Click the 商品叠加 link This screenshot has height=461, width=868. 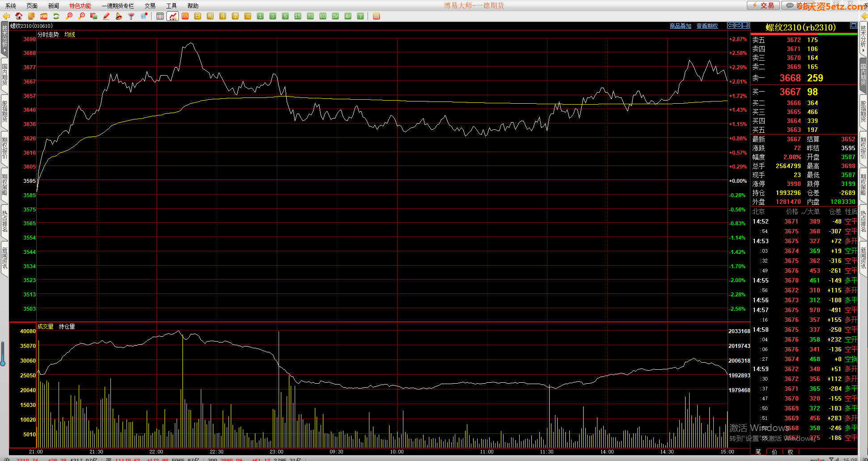click(x=680, y=26)
